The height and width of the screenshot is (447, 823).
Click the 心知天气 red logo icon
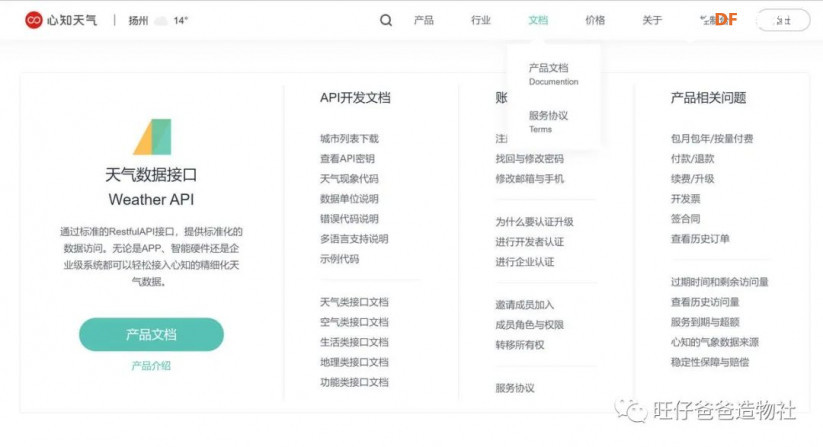34,20
